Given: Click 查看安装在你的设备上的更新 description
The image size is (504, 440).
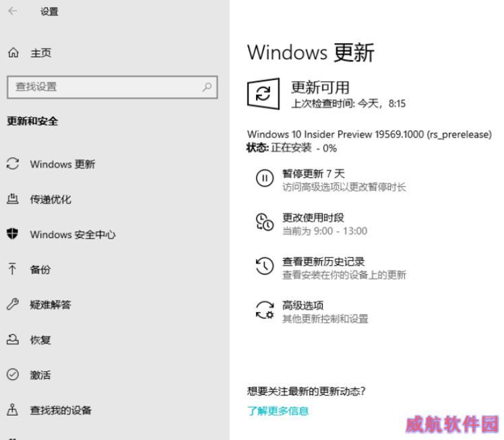Looking at the screenshot, I should coord(344,275).
